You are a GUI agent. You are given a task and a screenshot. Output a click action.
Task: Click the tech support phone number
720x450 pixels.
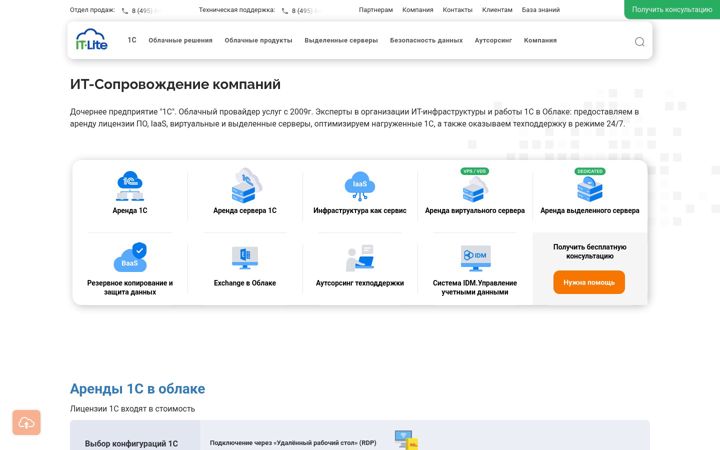[302, 11]
